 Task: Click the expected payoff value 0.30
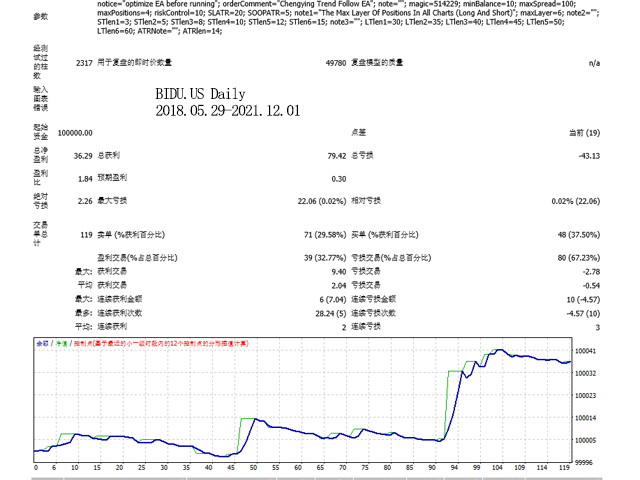pyautogui.click(x=339, y=179)
